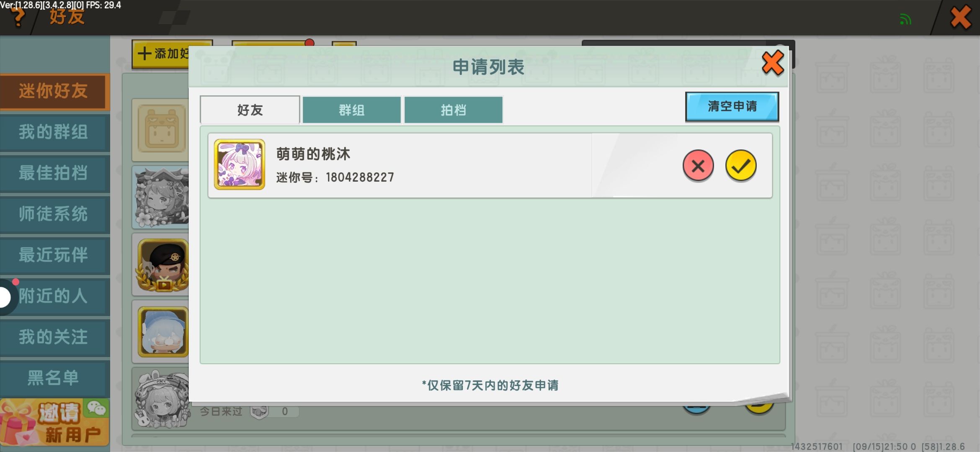Open the 黑名单 sidebar item
This screenshot has width=980, height=452.
point(54,378)
